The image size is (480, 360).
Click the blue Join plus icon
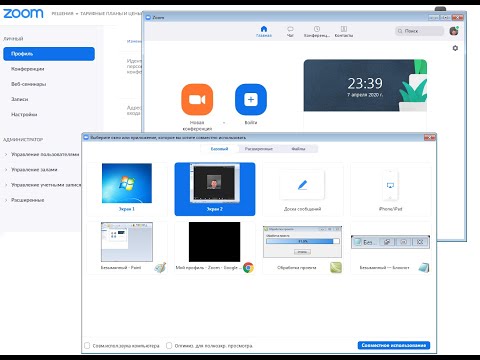[251, 99]
